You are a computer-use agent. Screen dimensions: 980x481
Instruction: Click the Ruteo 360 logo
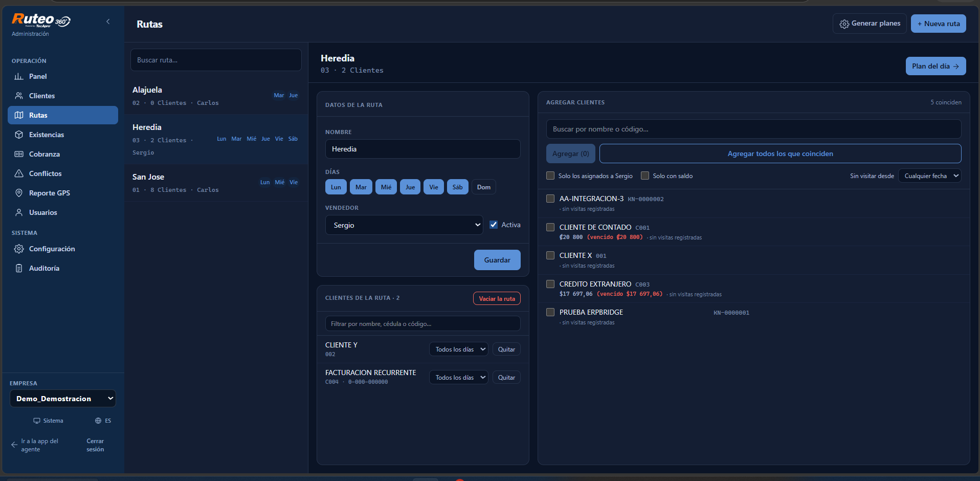click(x=41, y=20)
